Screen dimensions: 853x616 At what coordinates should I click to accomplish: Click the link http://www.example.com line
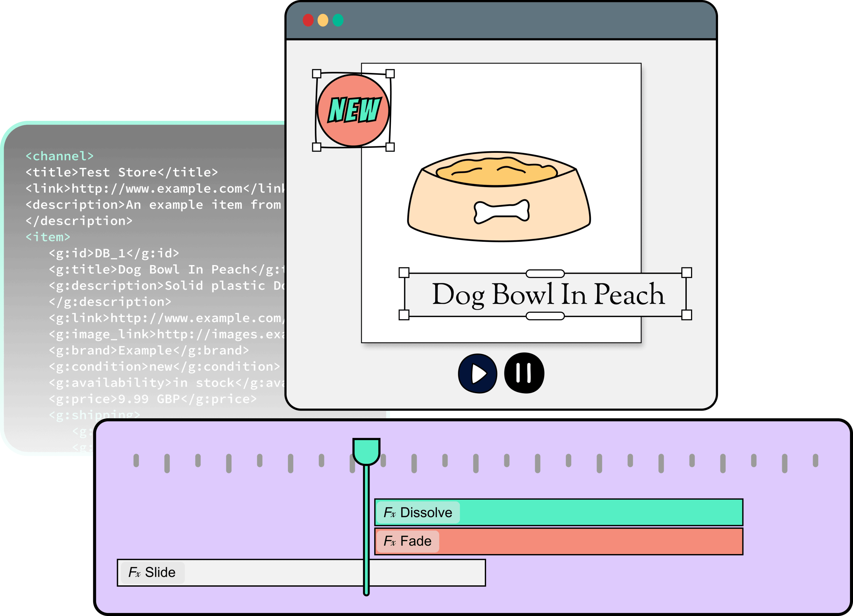tap(155, 188)
